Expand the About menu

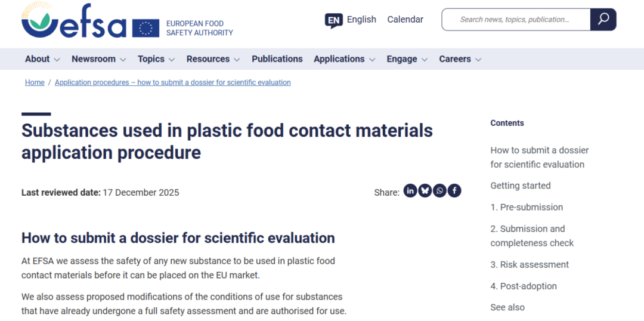(x=42, y=59)
